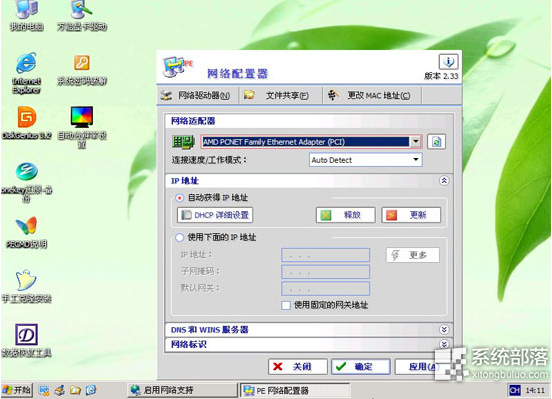The image size is (552, 399).
Task: Collapse the IP 地址 section
Action: pos(444,181)
